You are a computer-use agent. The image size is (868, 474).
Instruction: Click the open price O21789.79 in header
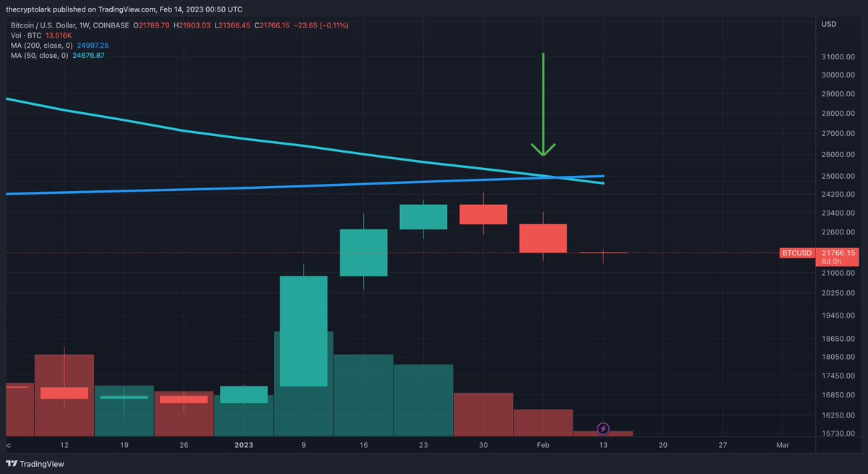point(150,25)
